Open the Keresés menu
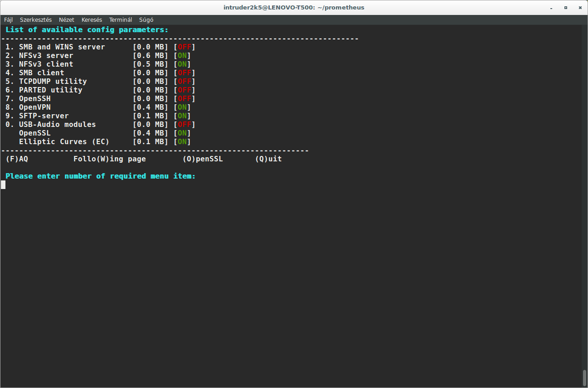This screenshot has height=388, width=588. coord(92,20)
